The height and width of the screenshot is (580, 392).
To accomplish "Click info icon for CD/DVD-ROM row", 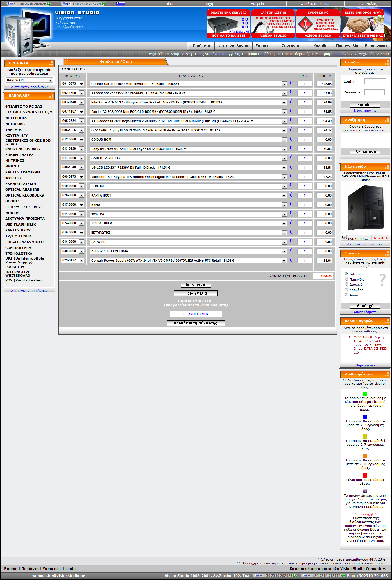I will point(290,139).
